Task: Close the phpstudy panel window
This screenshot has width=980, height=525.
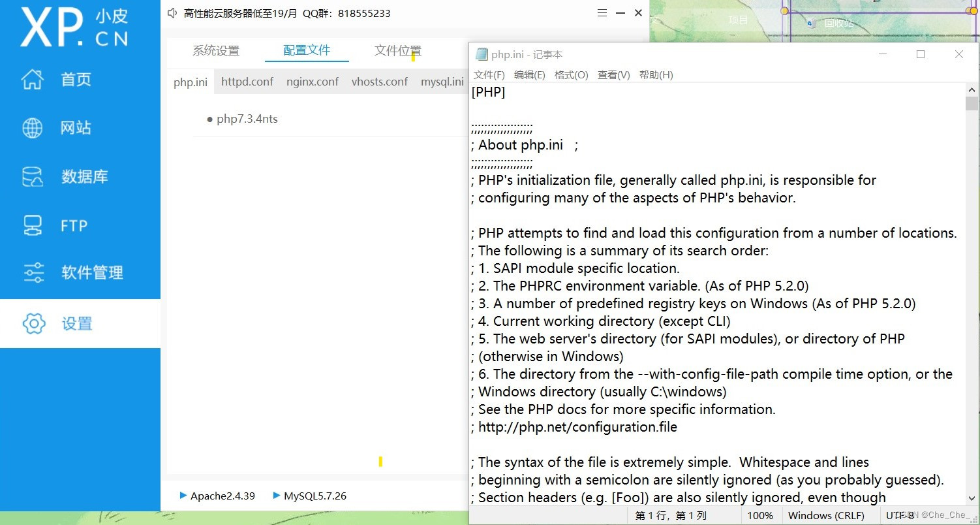Action: (x=638, y=13)
